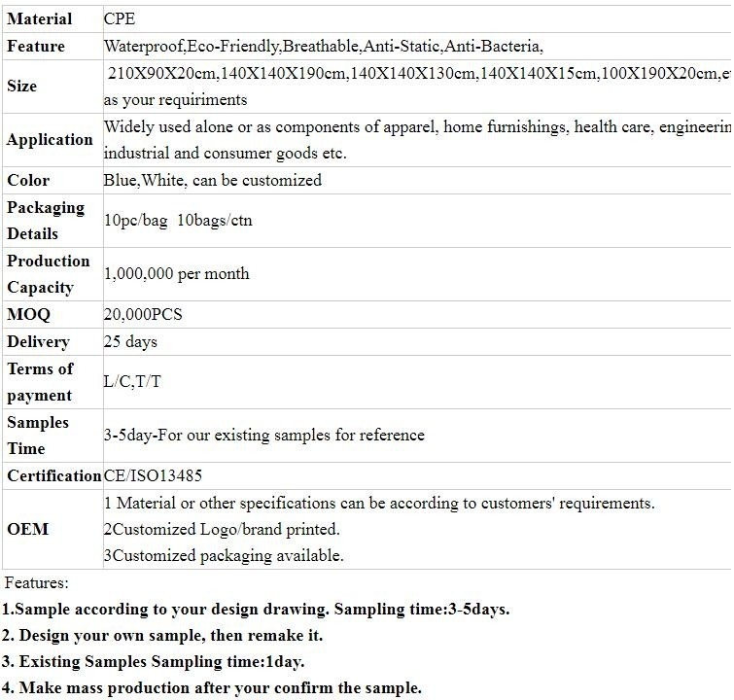Image resolution: width=734 pixels, height=700 pixels.
Task: Select 'Make mass production' line four
Action: coord(211,688)
